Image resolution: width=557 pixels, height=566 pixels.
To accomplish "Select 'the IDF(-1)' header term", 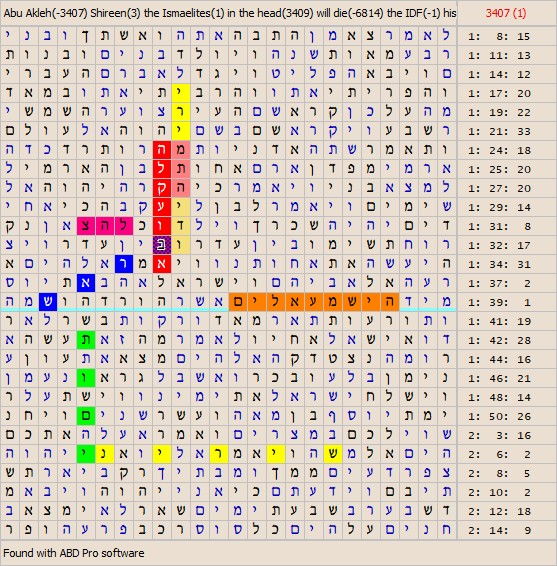I will (414, 13).
